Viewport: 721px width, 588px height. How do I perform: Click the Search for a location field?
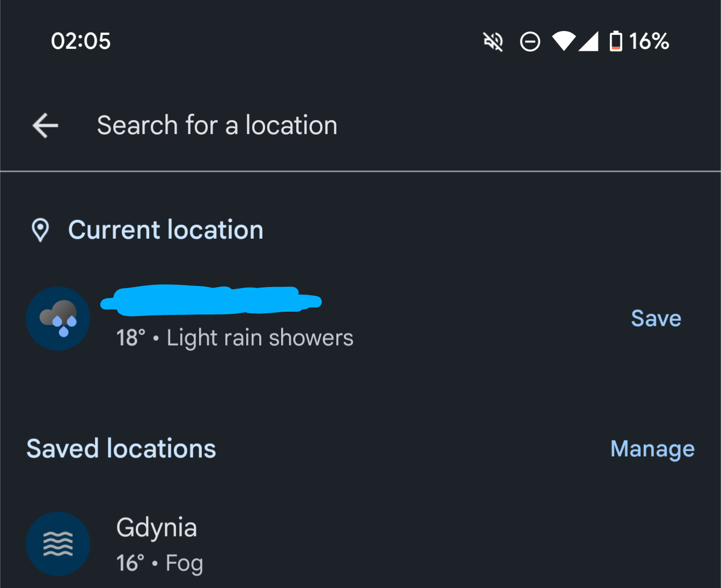tap(217, 126)
